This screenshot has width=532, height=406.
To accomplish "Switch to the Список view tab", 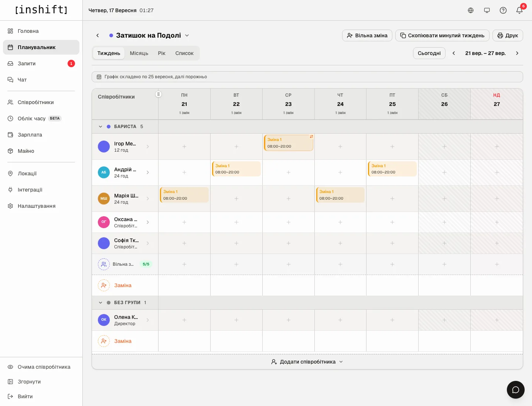I will click(x=184, y=53).
